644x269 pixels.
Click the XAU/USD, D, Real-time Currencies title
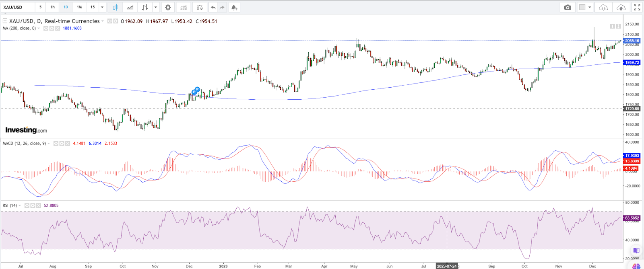(x=54, y=21)
